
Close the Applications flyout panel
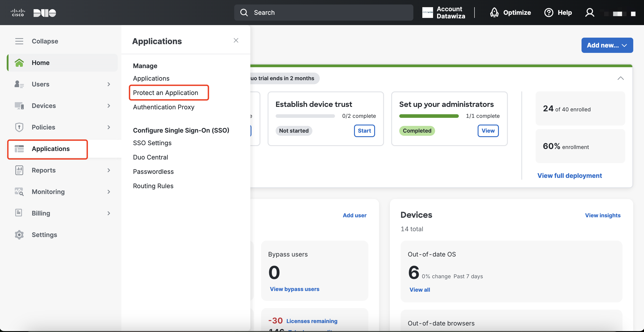(236, 41)
